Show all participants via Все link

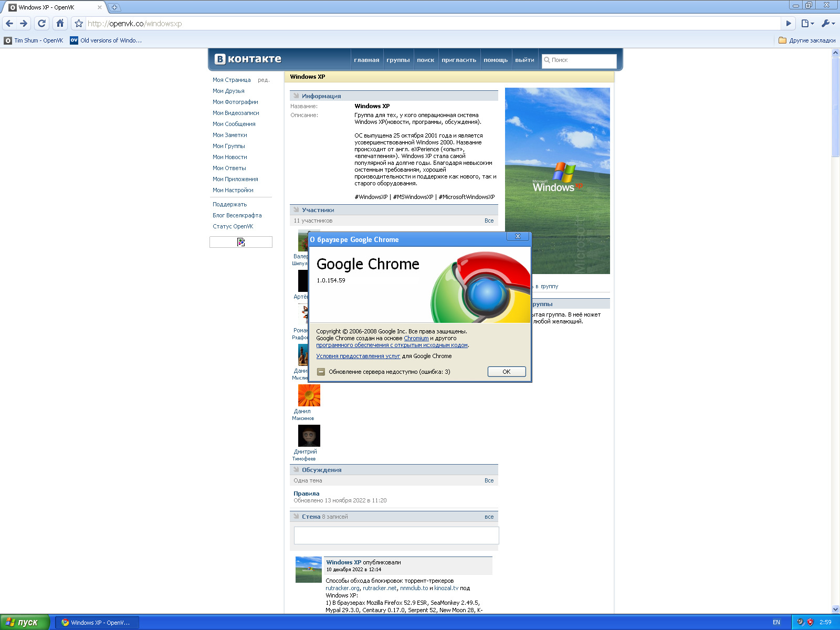tap(489, 220)
